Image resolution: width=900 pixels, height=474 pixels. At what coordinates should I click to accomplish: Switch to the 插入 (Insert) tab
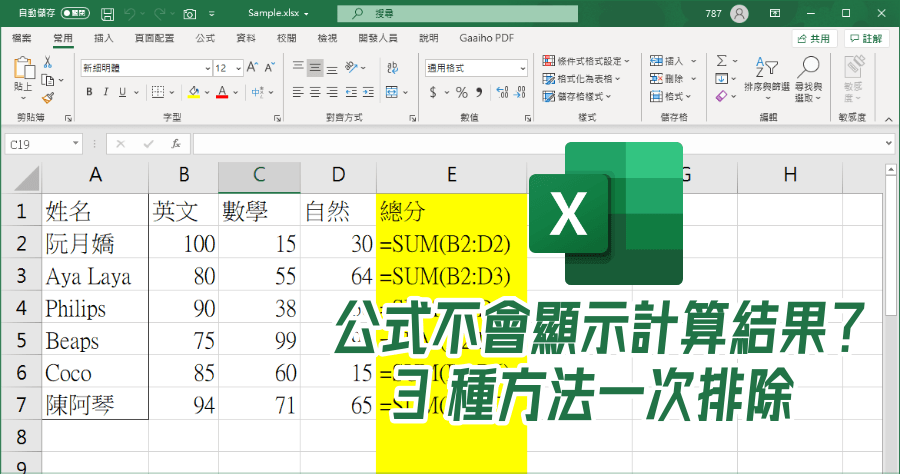(x=104, y=38)
